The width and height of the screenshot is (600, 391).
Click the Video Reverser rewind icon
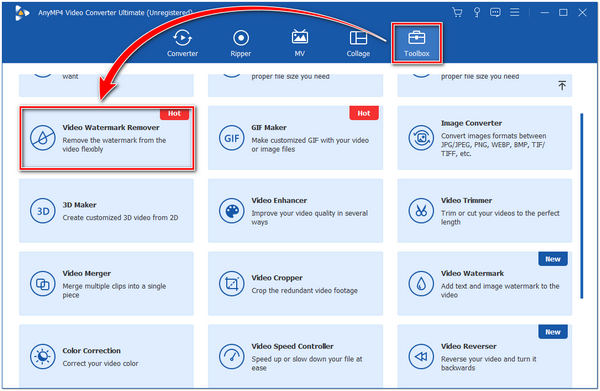pos(421,357)
